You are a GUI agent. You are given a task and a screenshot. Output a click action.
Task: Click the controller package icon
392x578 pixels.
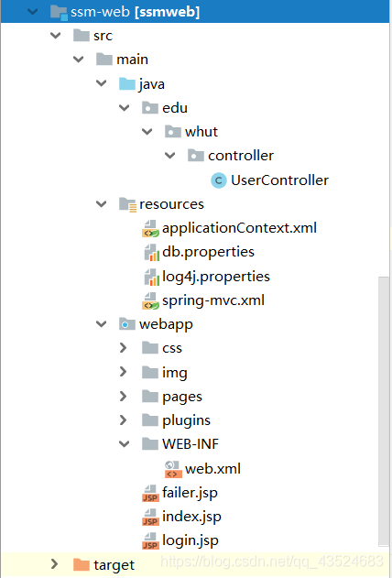click(196, 156)
